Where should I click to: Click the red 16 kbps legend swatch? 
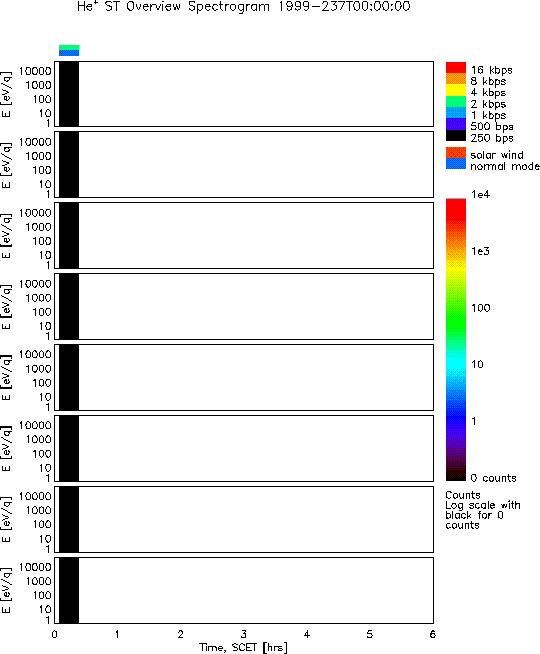coord(456,68)
